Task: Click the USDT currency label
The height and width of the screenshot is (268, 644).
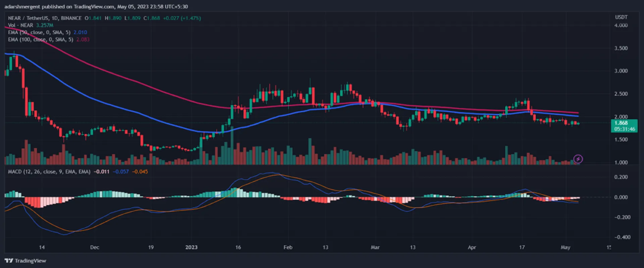Action: coord(621,17)
